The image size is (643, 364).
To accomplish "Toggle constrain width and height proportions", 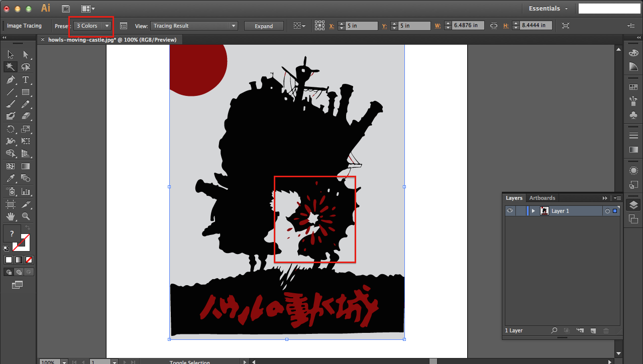I will click(494, 25).
